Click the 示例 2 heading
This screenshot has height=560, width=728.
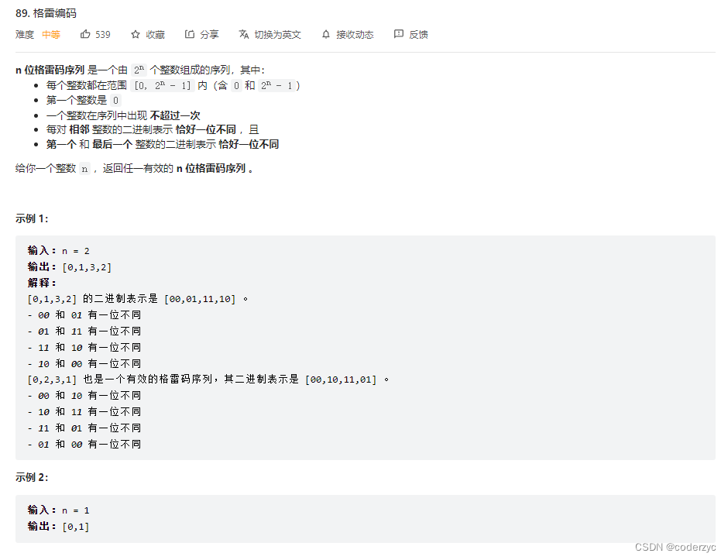tap(32, 478)
